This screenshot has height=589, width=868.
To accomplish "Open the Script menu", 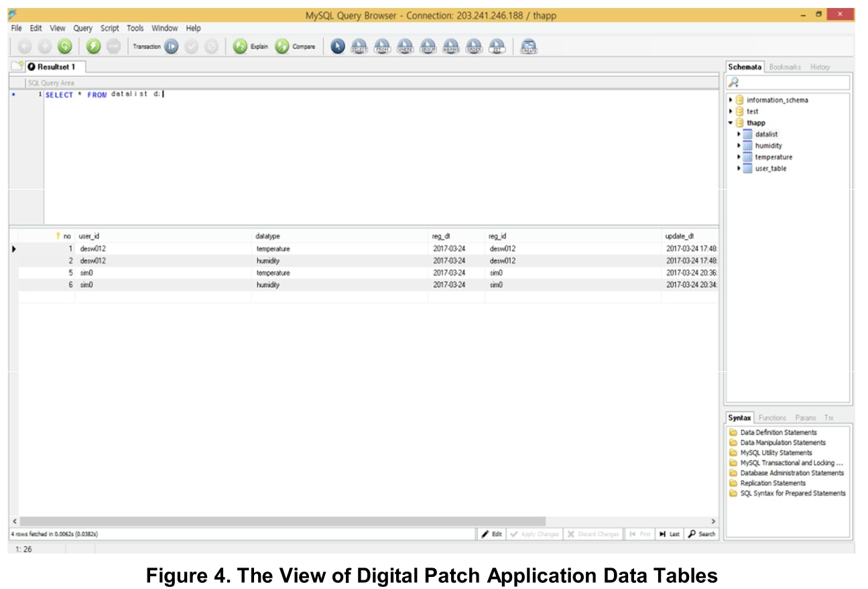I will click(110, 28).
